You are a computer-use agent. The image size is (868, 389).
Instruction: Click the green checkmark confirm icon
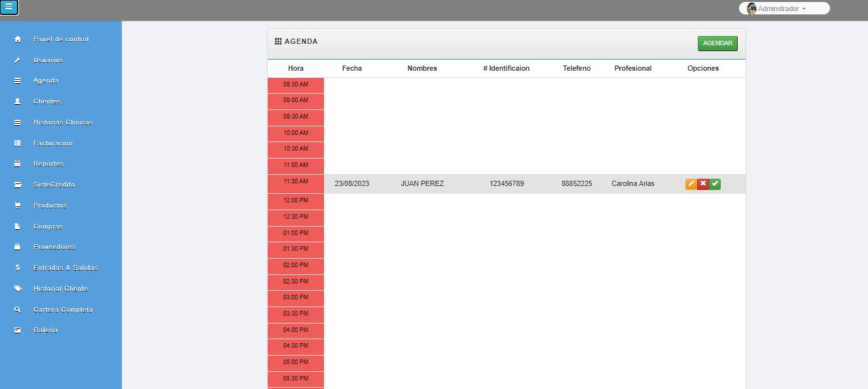pyautogui.click(x=715, y=184)
